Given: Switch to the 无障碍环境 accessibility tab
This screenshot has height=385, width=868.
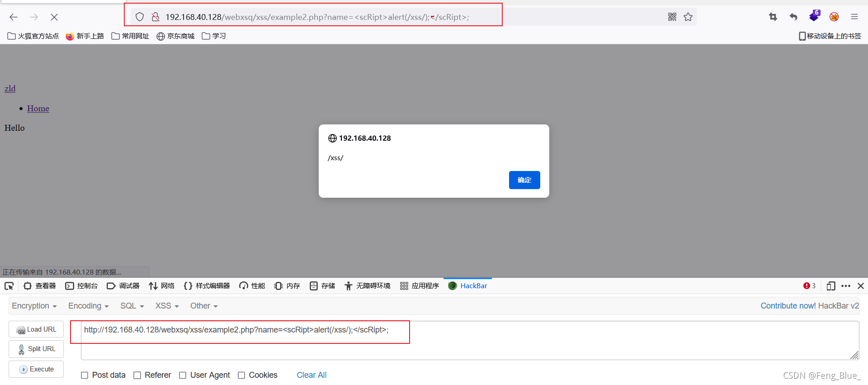Looking at the screenshot, I should [x=367, y=286].
